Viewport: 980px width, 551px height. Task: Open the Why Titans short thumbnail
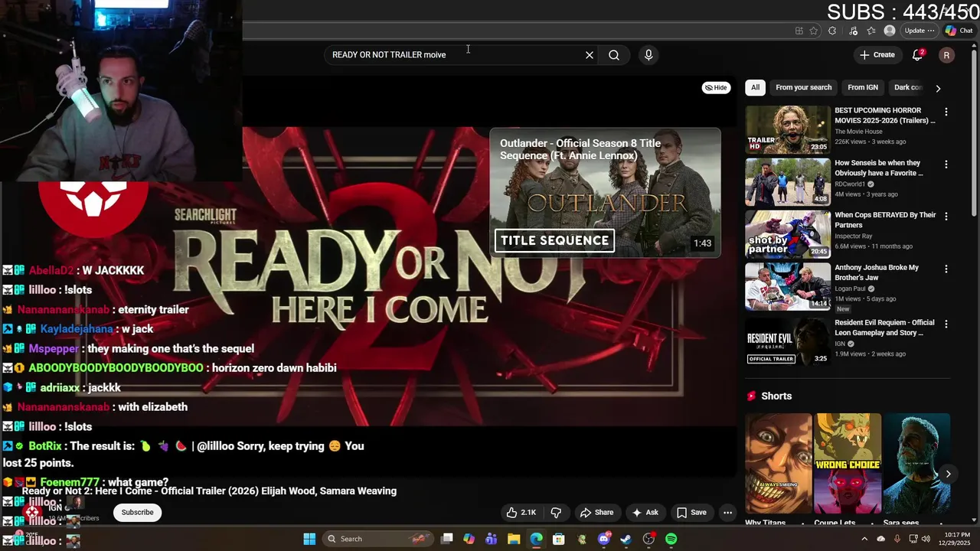pos(779,464)
